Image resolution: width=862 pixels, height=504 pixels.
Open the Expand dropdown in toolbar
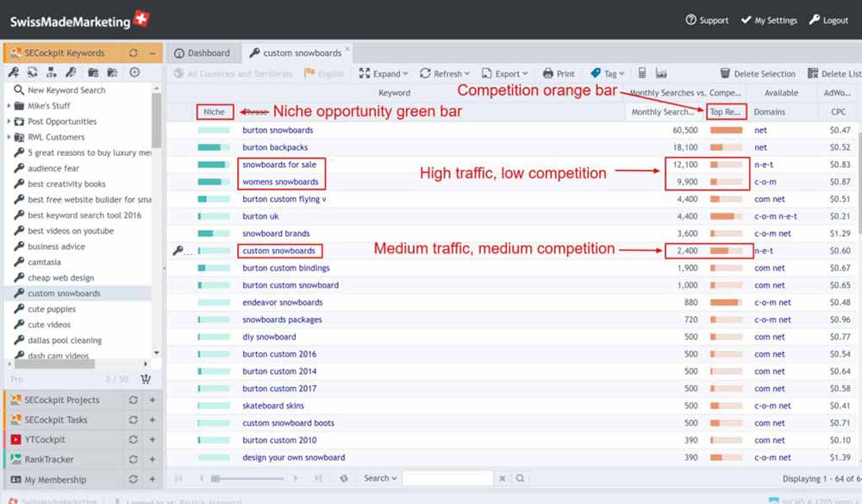click(384, 73)
